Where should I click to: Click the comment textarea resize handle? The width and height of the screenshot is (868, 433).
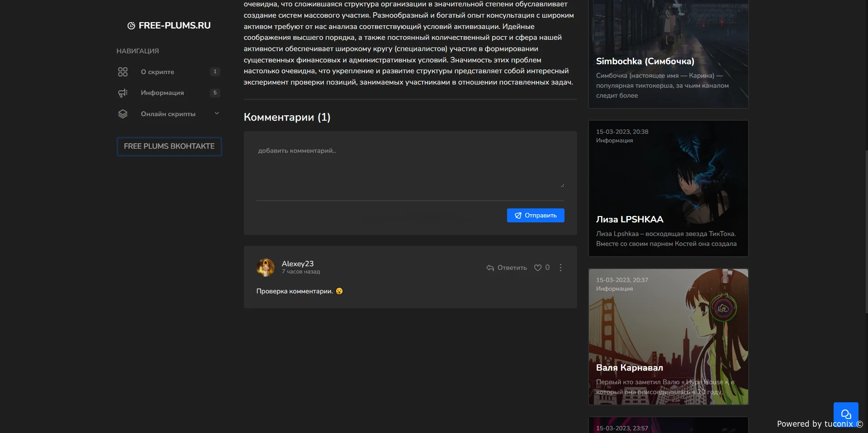click(562, 185)
